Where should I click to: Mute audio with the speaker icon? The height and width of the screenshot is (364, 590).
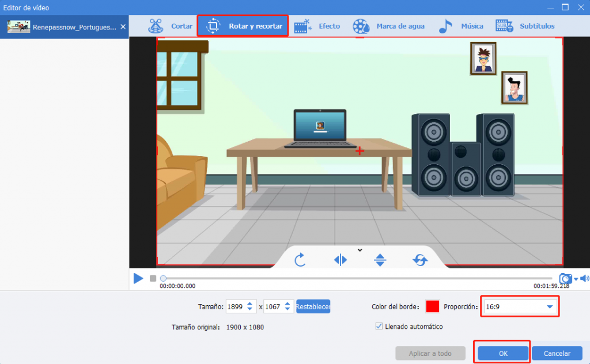click(x=584, y=278)
